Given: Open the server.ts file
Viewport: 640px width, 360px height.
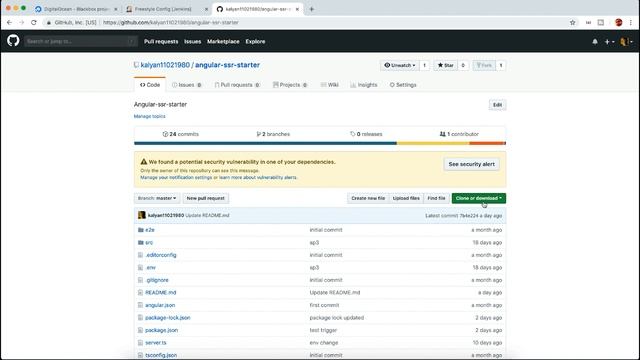Looking at the screenshot, I should click(x=156, y=343).
